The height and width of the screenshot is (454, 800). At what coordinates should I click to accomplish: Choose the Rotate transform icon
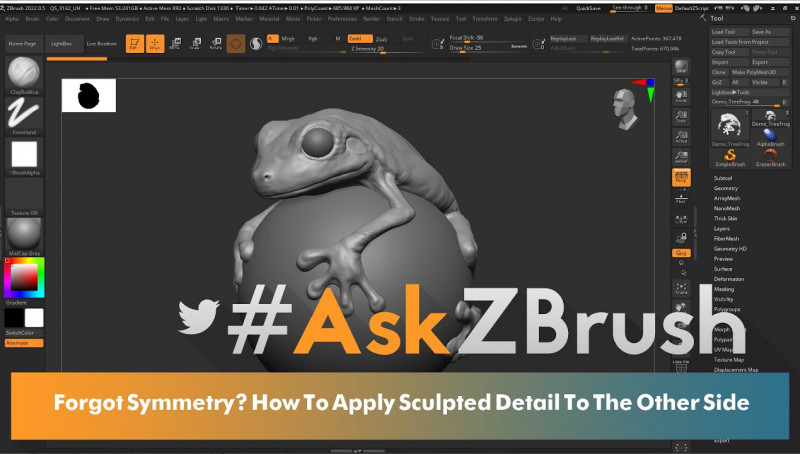216,43
